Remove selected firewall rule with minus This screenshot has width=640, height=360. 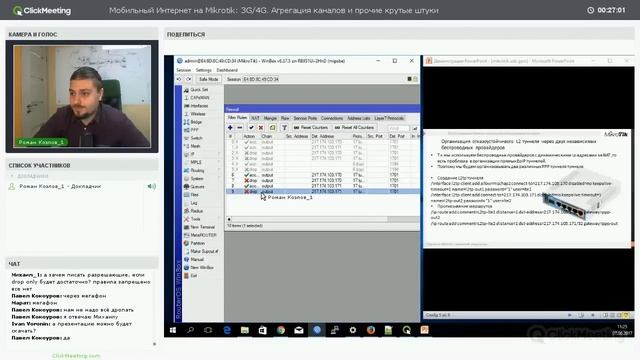coord(240,128)
